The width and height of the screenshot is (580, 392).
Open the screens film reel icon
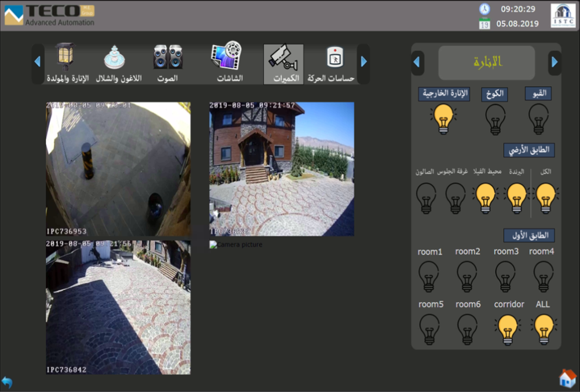click(x=226, y=56)
